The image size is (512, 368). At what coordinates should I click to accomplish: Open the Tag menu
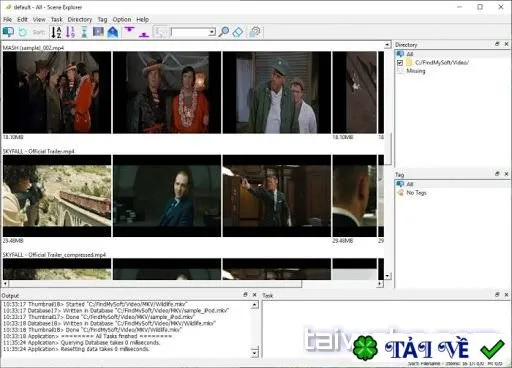click(x=102, y=19)
